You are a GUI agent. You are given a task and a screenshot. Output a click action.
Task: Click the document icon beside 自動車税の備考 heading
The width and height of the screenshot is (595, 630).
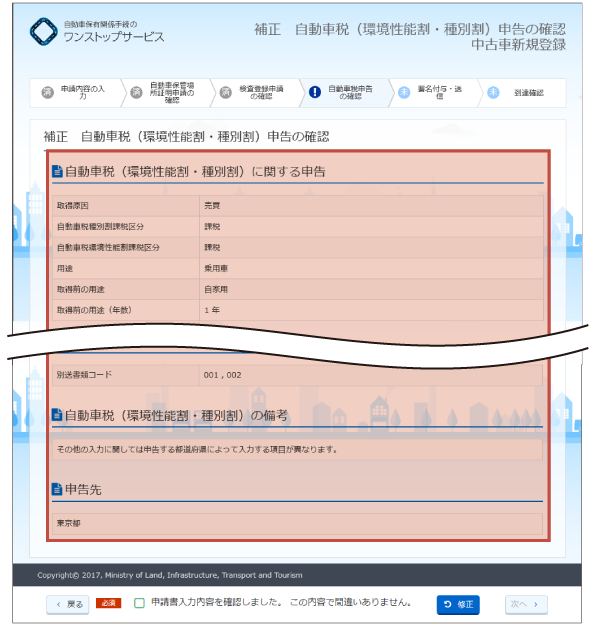(57, 415)
